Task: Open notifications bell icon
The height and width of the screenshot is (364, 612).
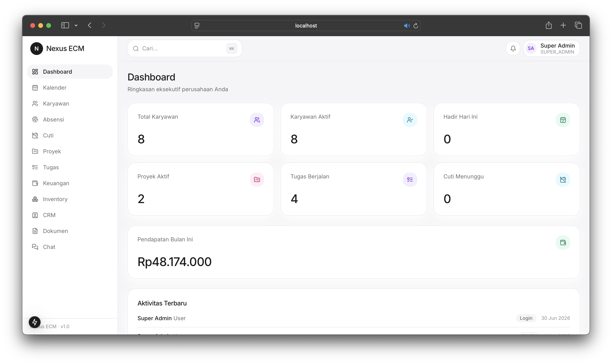Action: tap(513, 48)
